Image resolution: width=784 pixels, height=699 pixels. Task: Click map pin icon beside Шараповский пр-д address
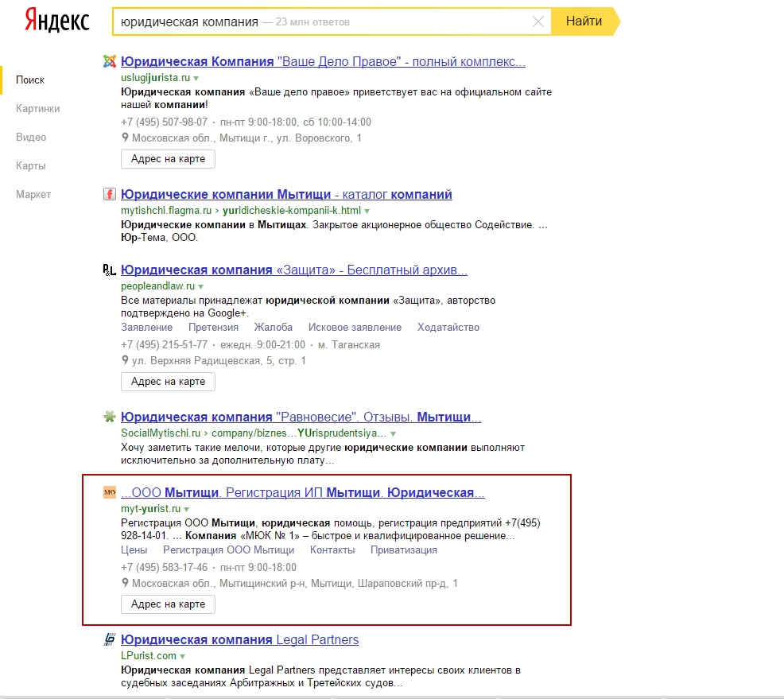tap(125, 582)
